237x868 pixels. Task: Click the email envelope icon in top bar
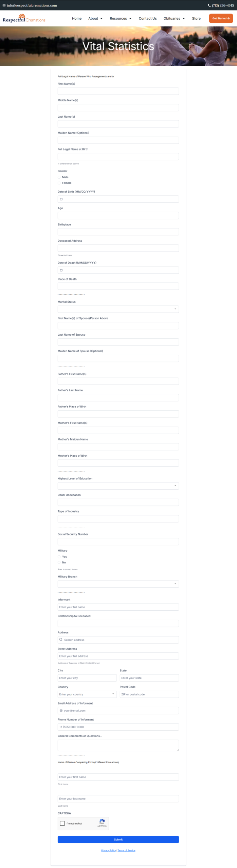point(4,5)
